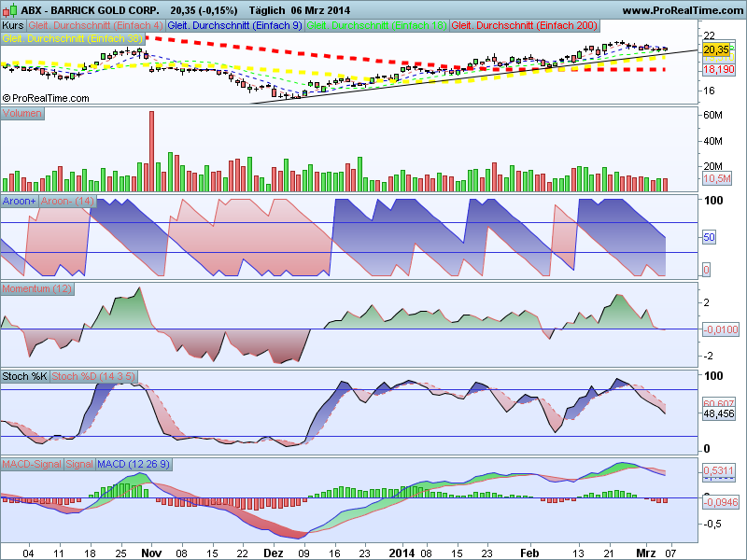This screenshot has height=560, width=747.
Task: Click the 16 price axis label
Action: (709, 91)
